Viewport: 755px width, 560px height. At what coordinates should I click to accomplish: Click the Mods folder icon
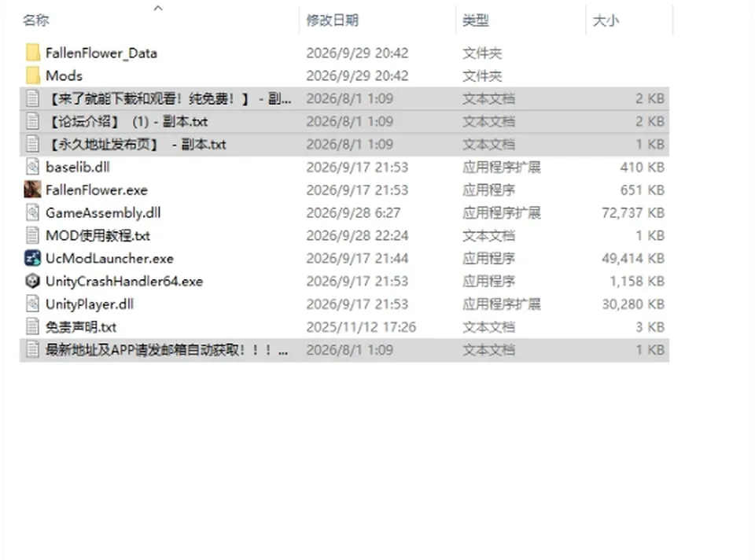(x=33, y=76)
